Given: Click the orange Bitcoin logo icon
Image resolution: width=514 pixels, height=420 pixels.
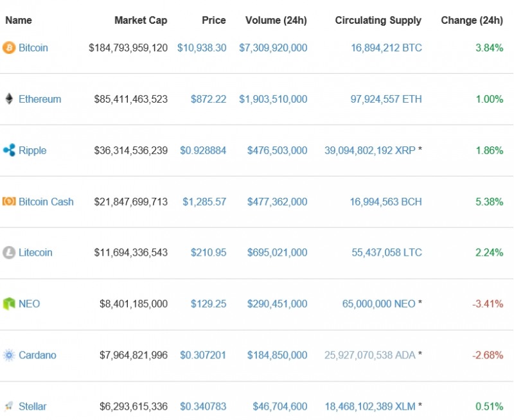Looking at the screenshot, I should pyautogui.click(x=9, y=48).
